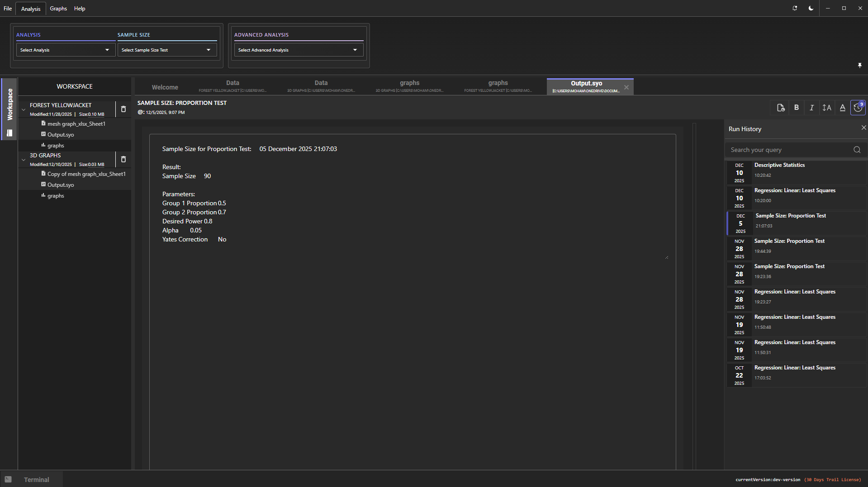Click the output file timestamp icon
The width and height of the screenshot is (868, 487).
(781, 108)
